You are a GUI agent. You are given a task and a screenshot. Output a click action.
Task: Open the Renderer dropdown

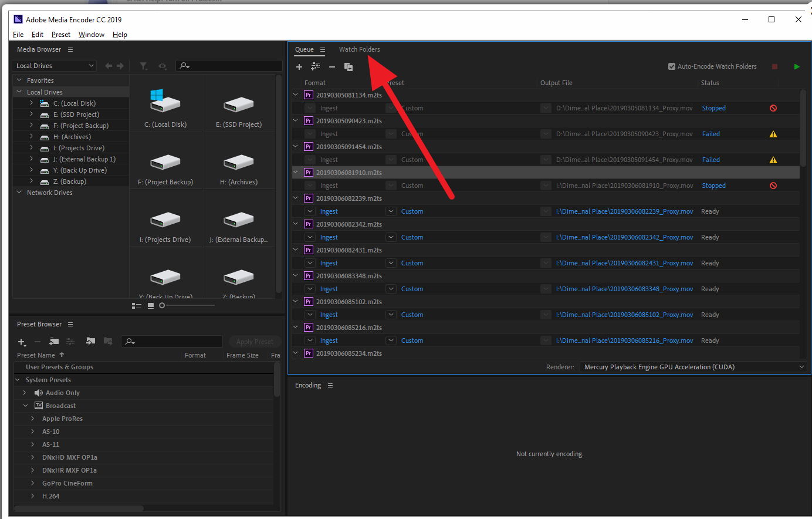(695, 367)
